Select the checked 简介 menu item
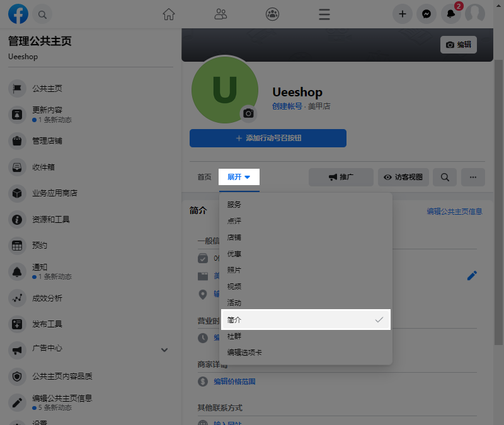This screenshot has width=504, height=425. 306,320
